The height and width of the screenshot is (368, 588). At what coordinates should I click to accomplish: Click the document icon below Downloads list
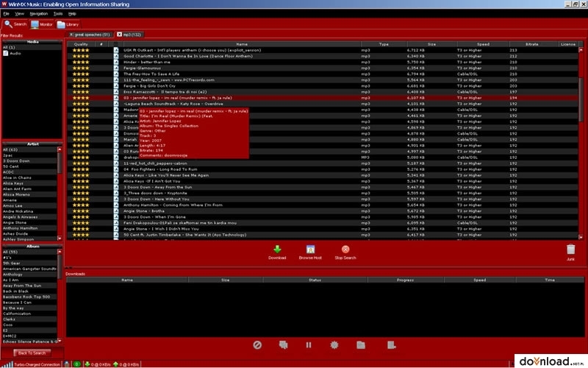(391, 344)
